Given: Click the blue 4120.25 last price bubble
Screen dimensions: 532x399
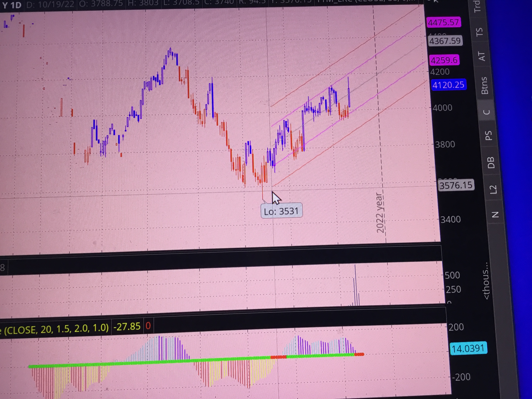Looking at the screenshot, I should (449, 85).
